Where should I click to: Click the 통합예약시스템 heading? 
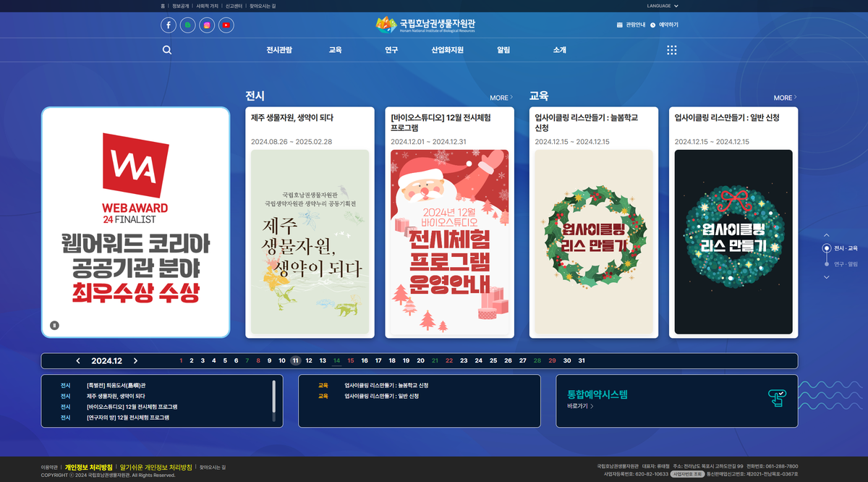[597, 395]
